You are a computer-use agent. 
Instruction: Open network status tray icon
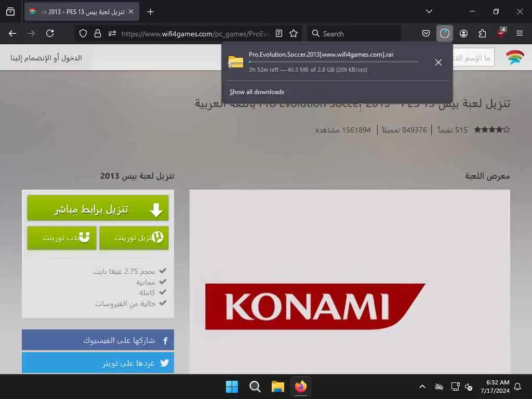click(x=455, y=387)
